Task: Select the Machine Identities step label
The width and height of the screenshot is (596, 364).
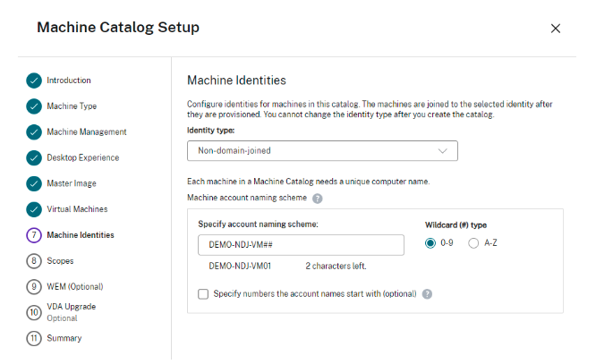Action: coord(80,235)
